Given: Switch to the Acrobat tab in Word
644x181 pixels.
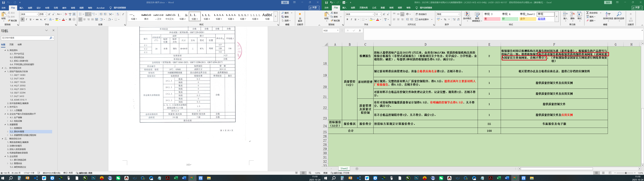Looking at the screenshot, I should point(101,8).
